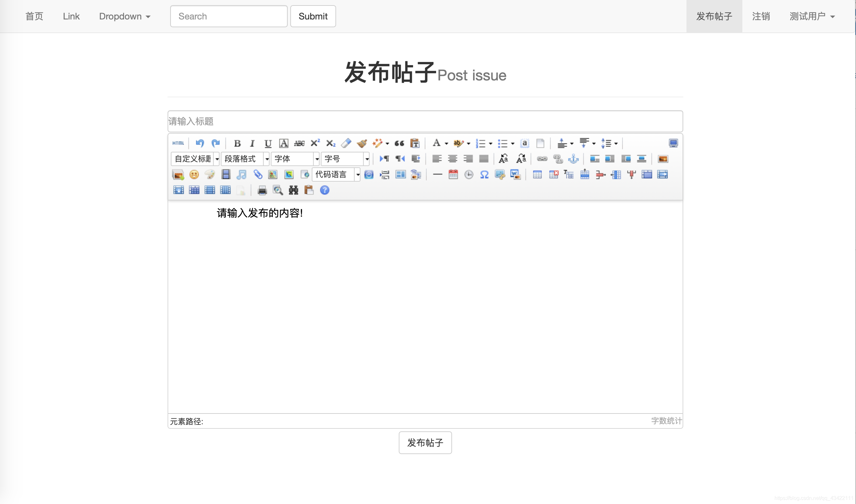Viewport: 856px width, 504px height.
Task: Print the document with the printer icon
Action: pos(262,190)
